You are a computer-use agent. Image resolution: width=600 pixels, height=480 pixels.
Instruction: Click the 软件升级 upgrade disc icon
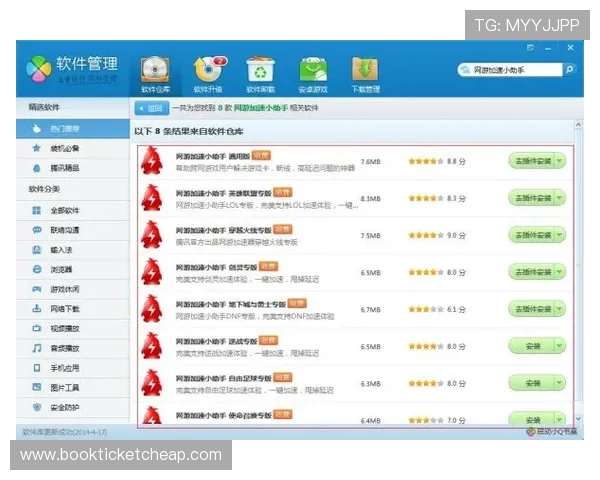point(208,68)
